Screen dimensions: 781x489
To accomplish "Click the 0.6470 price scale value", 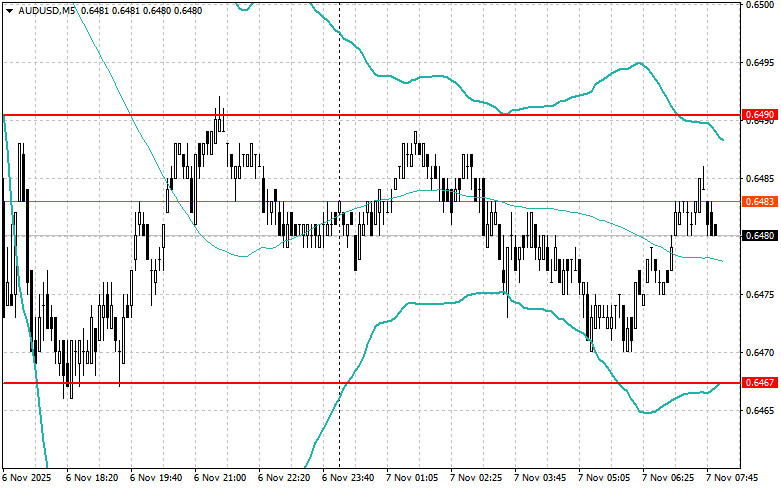I will (x=760, y=353).
